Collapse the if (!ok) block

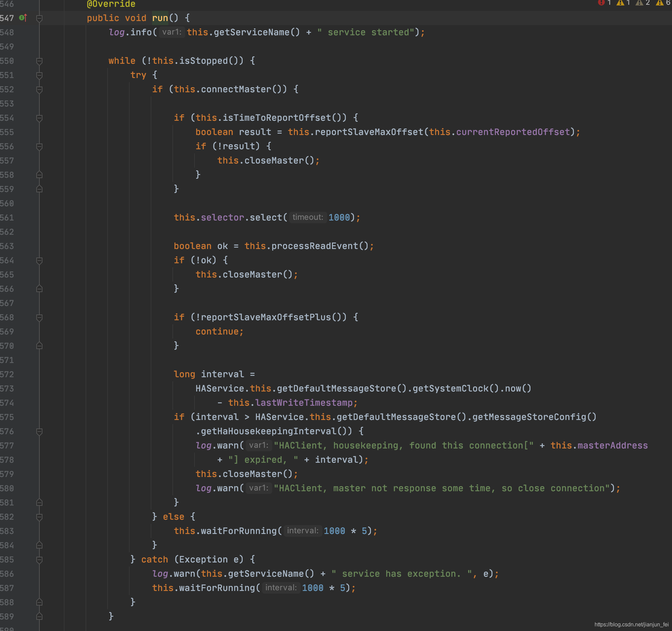coord(39,261)
